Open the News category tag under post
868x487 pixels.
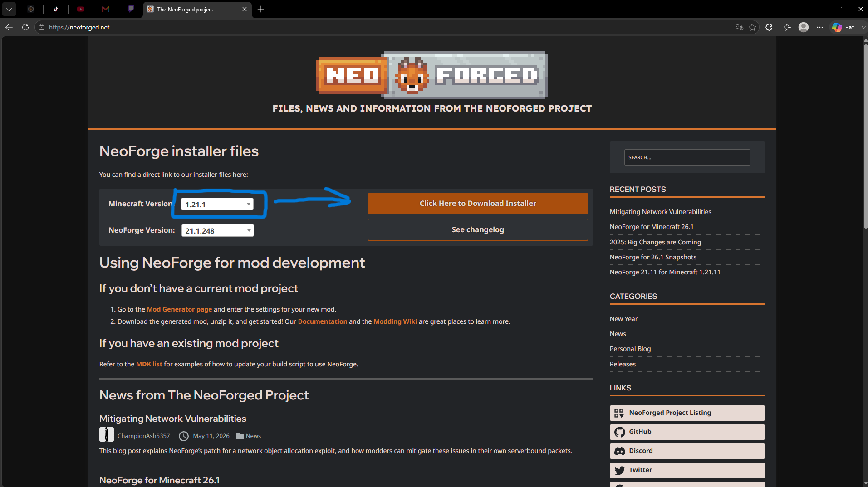[x=253, y=436]
